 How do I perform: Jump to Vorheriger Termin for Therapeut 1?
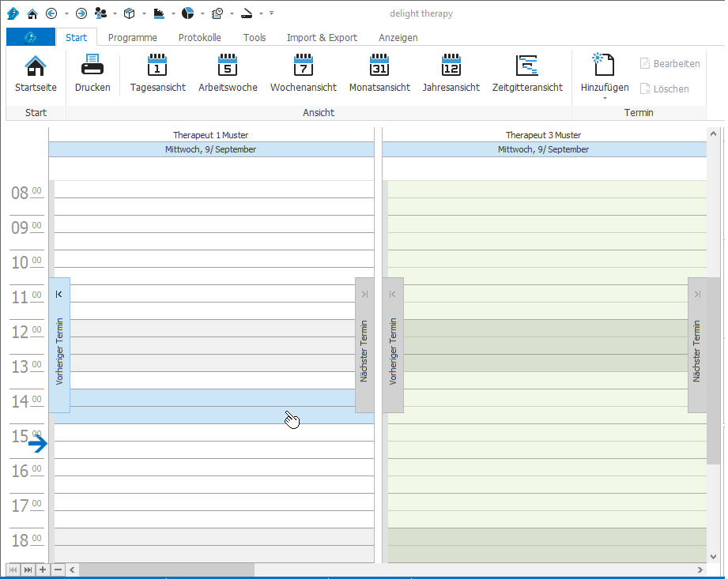coord(59,345)
